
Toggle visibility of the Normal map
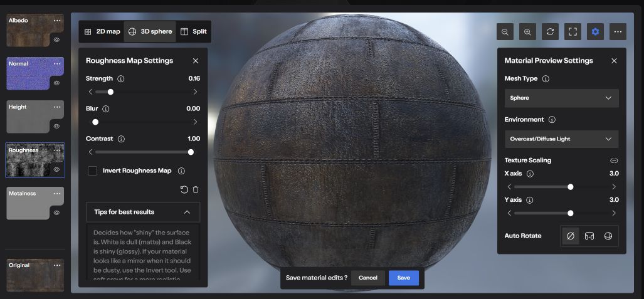(x=56, y=83)
